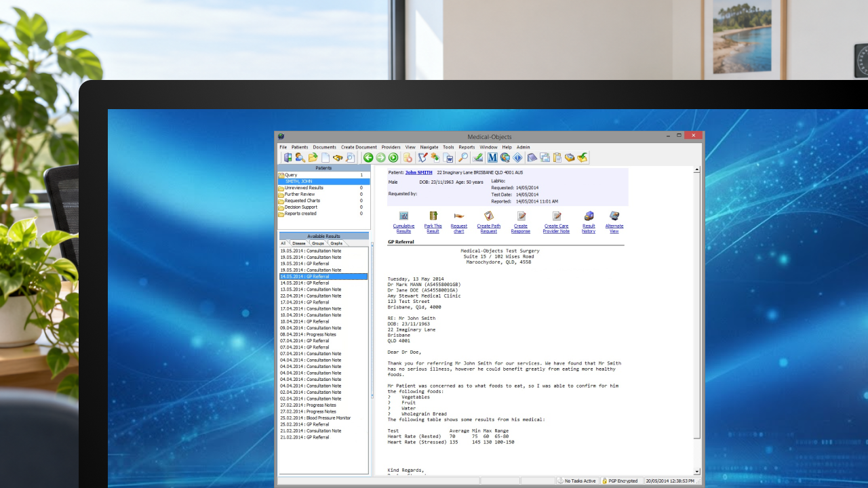This screenshot has width=868, height=488.
Task: Click the Create Care Provider Note icon
Action: (x=556, y=216)
